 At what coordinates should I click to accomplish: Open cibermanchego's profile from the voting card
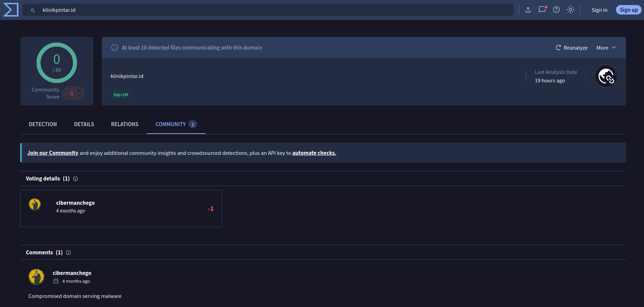click(75, 203)
